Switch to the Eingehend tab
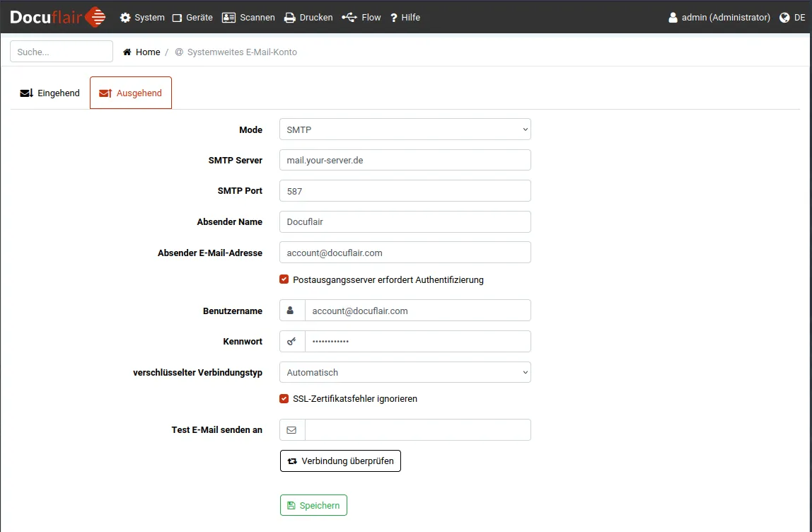Viewport: 812px width, 532px height. tap(50, 93)
